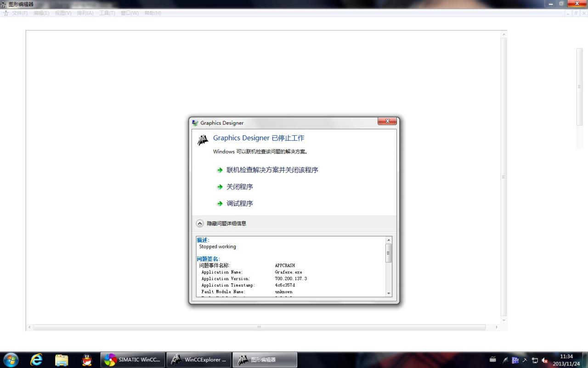Choose 调试程序 in the crash dialog

tap(240, 203)
